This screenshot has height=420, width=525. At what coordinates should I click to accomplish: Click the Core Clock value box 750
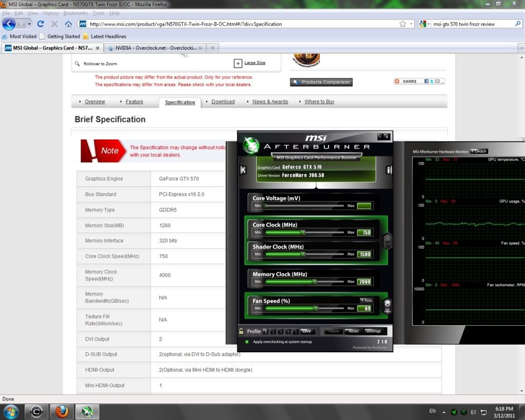364,232
